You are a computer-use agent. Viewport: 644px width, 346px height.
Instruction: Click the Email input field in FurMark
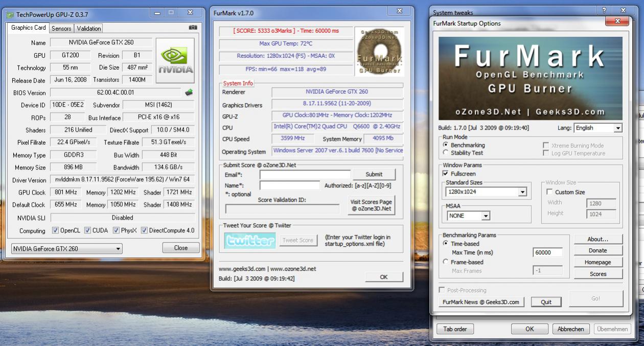click(x=305, y=175)
